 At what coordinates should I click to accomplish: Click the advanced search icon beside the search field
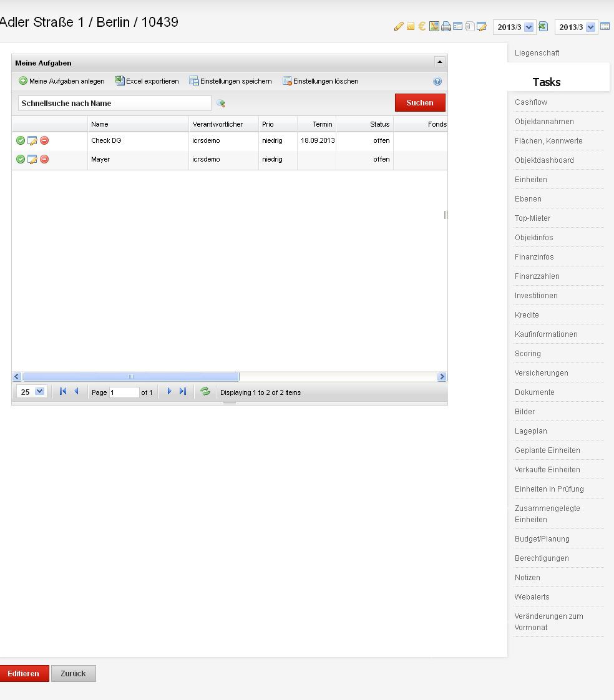click(x=221, y=104)
